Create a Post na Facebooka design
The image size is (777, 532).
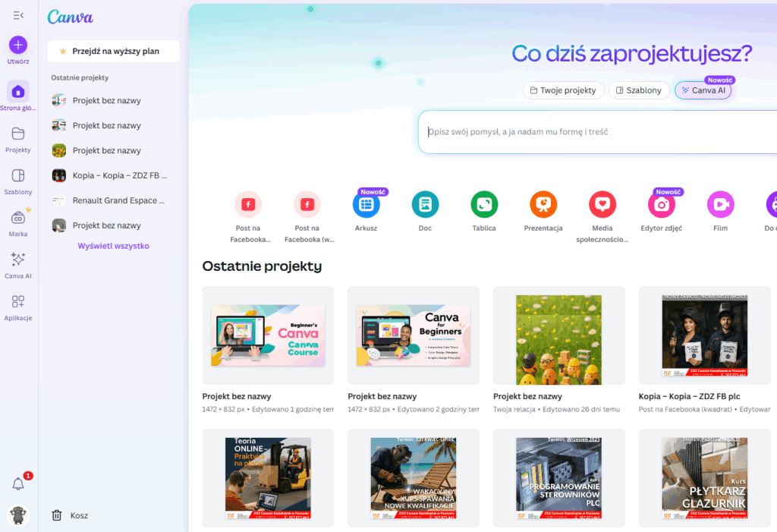pyautogui.click(x=248, y=204)
